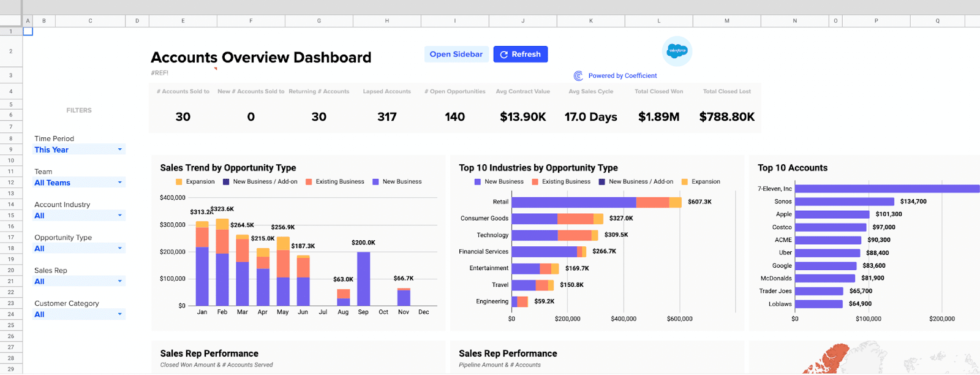Select column E header

[183, 21]
